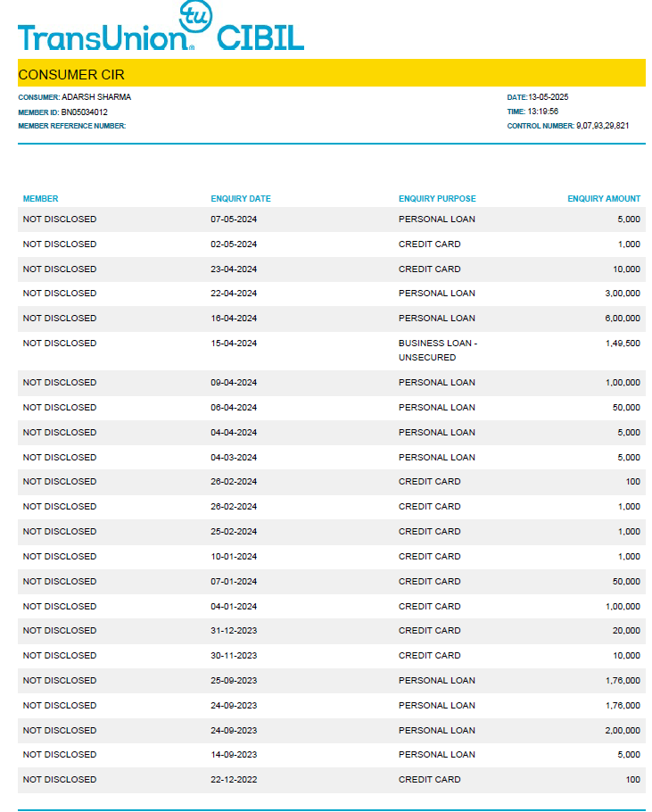Select enquiry amount 2,00,000
The height and width of the screenshot is (812, 652).
tap(623, 730)
